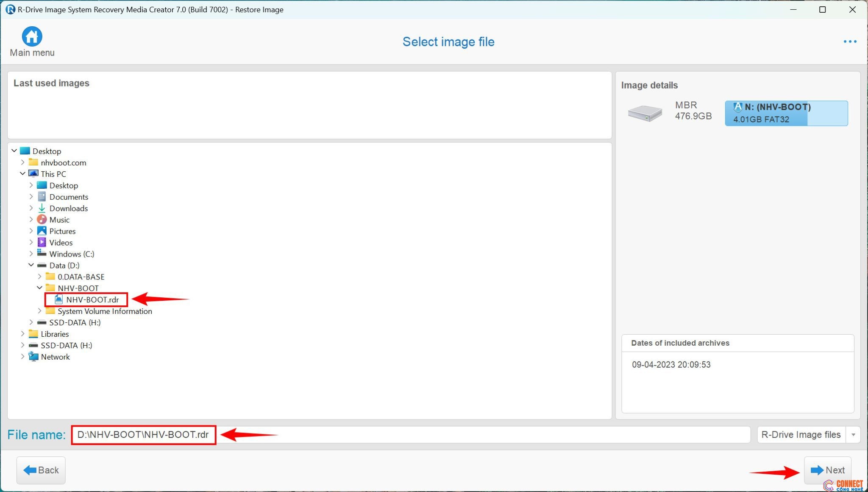Click the Documents folder icon
This screenshot has width=868, height=492.
point(42,197)
